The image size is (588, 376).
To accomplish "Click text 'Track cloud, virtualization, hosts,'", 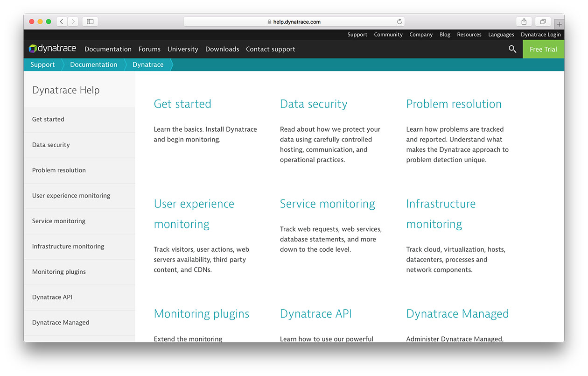I will [x=456, y=249].
